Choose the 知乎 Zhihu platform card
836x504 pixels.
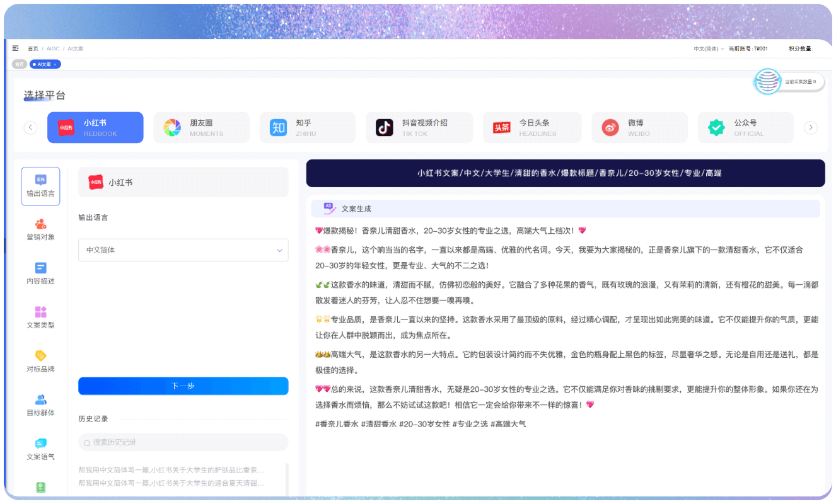[307, 128]
